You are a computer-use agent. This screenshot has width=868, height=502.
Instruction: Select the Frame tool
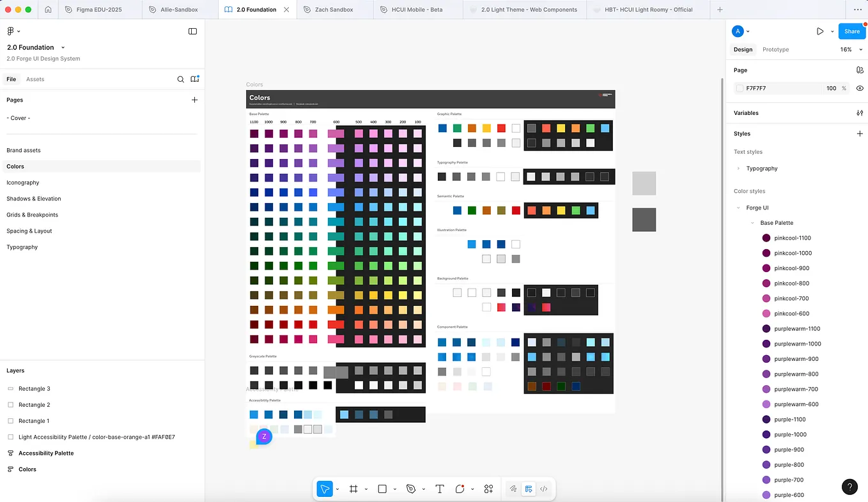point(352,489)
